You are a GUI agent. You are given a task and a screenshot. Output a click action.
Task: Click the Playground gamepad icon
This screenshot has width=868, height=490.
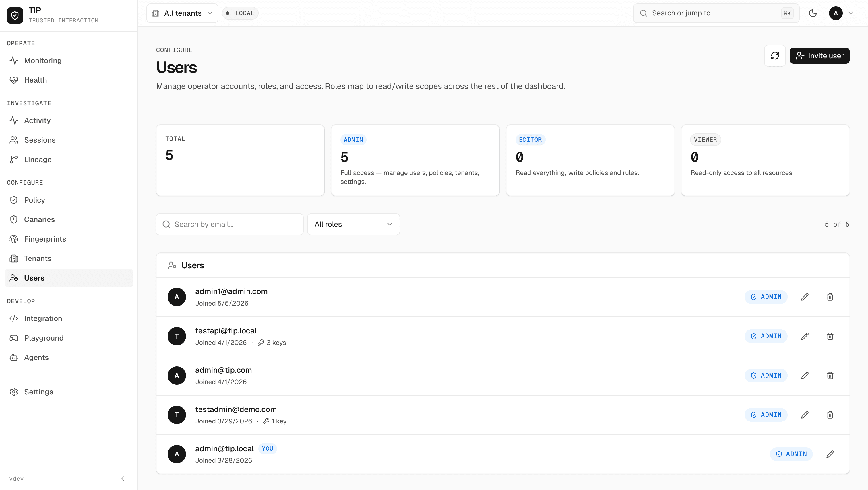pyautogui.click(x=14, y=338)
